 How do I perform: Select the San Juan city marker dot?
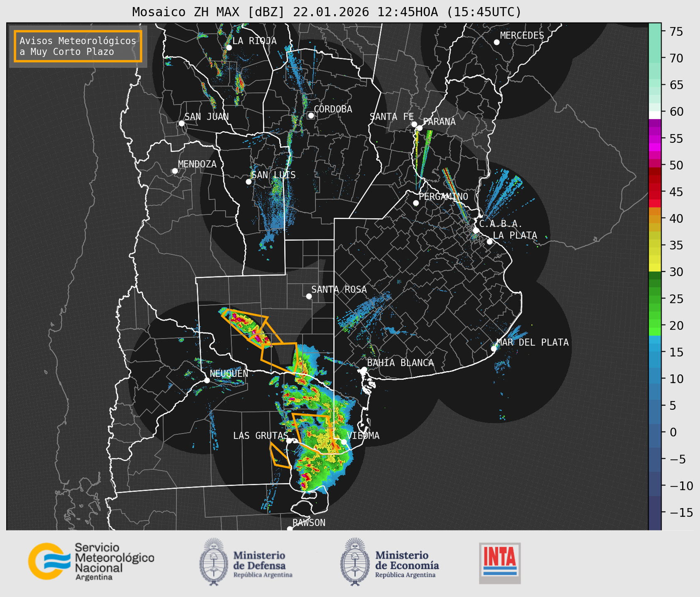181,123
